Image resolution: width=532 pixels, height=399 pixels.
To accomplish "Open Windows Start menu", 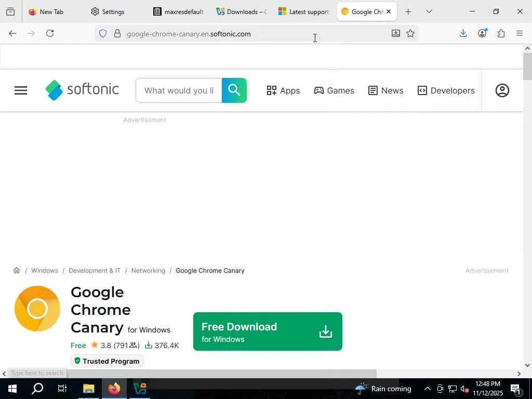I will point(12,389).
